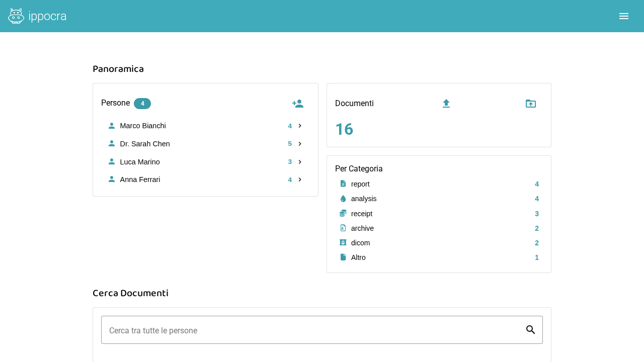Focus the 'Cerca tra tutte le persone' field
Screen dimensions: 644x362
click(312, 330)
